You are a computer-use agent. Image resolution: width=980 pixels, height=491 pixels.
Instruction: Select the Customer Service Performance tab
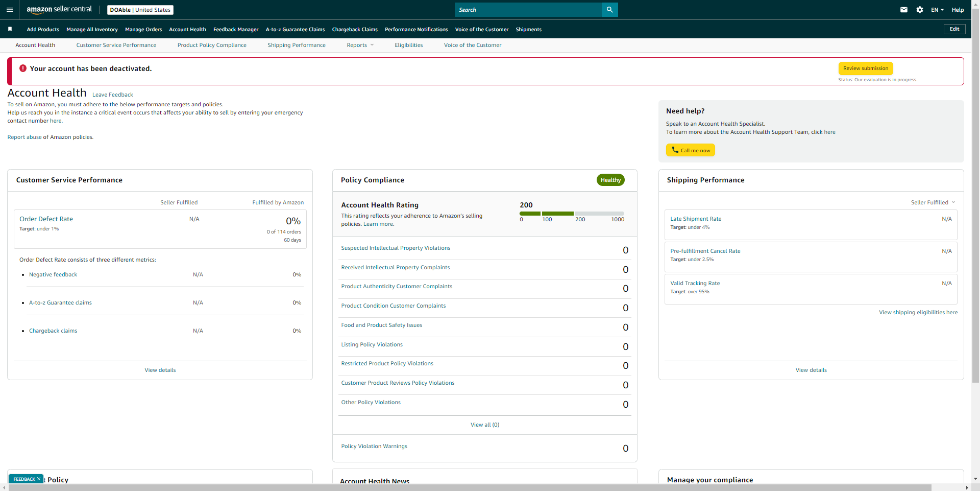(x=116, y=45)
